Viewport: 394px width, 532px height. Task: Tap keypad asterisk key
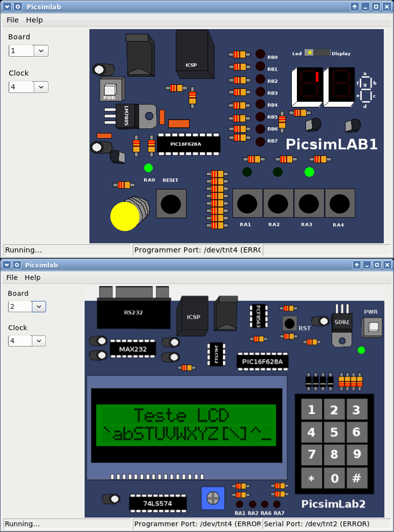(312, 478)
